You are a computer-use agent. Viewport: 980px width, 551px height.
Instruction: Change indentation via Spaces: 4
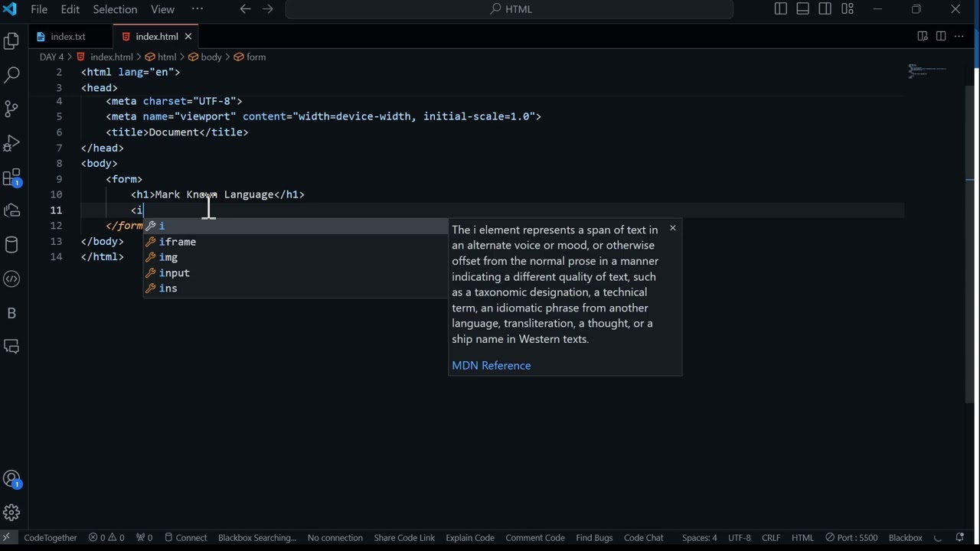(700, 538)
